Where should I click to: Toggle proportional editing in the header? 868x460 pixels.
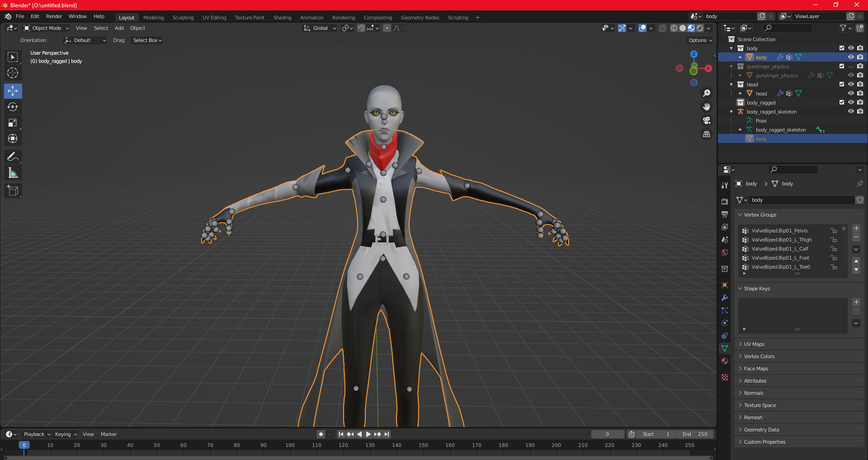tap(387, 28)
